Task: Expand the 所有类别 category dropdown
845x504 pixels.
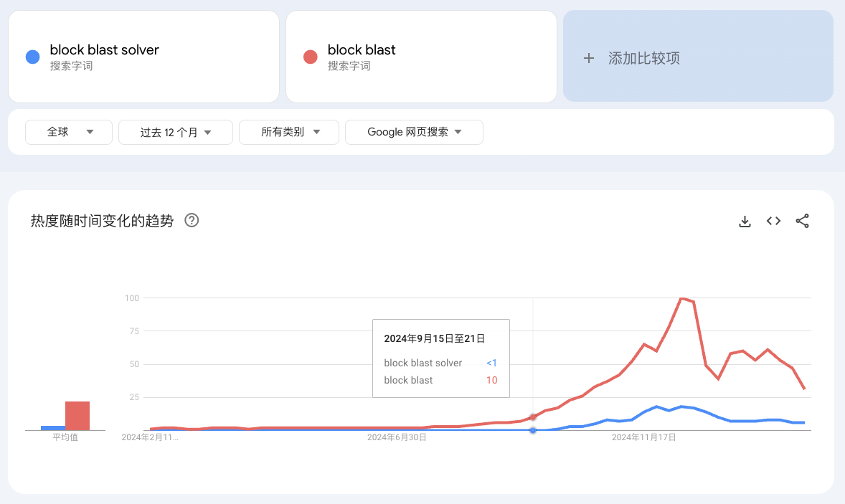Action: coord(289,132)
